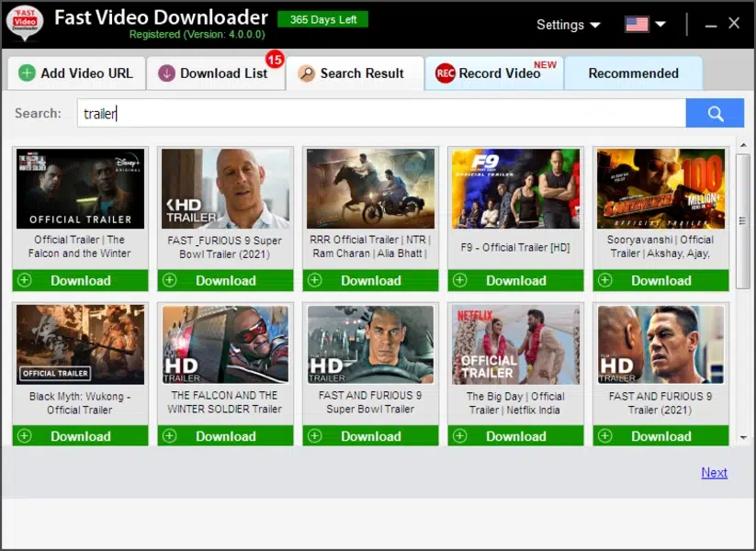Click the scrollbar down arrow in results

tap(743, 439)
